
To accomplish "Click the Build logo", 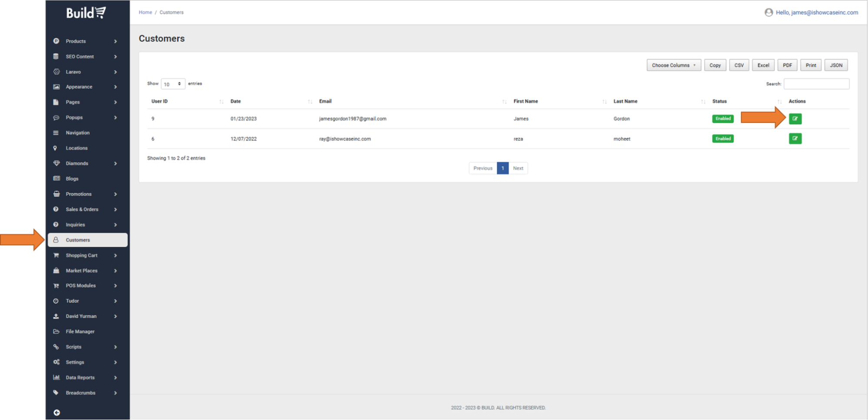I will click(x=86, y=13).
